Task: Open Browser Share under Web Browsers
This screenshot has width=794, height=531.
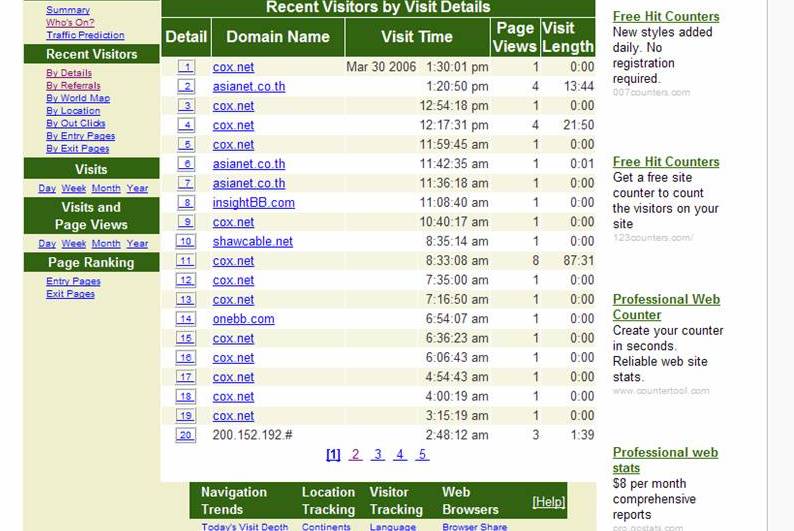Action: (474, 526)
